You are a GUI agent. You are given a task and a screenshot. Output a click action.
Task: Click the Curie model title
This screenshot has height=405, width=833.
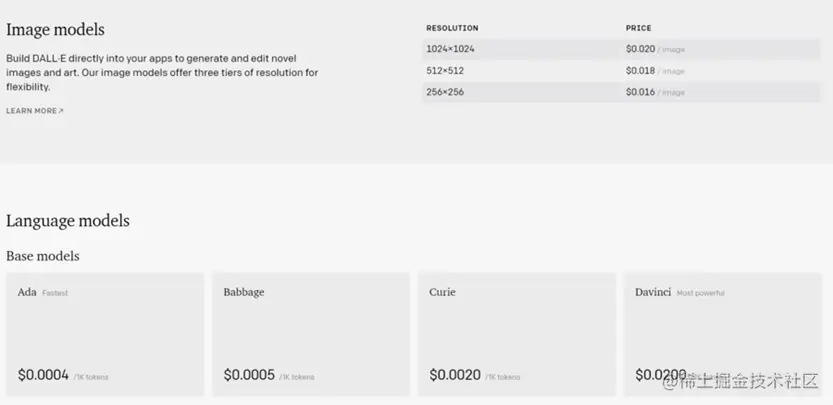pos(442,292)
